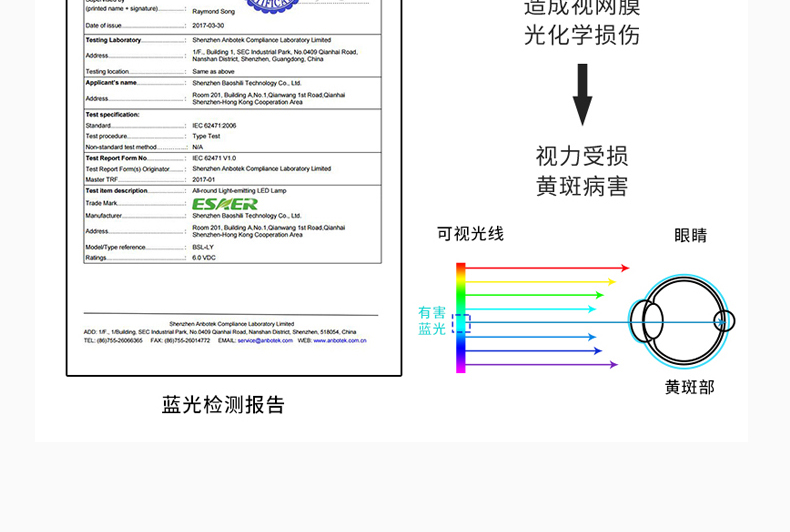790x532 pixels.
Task: Click the 光化学损伤 text
Action: 582,36
